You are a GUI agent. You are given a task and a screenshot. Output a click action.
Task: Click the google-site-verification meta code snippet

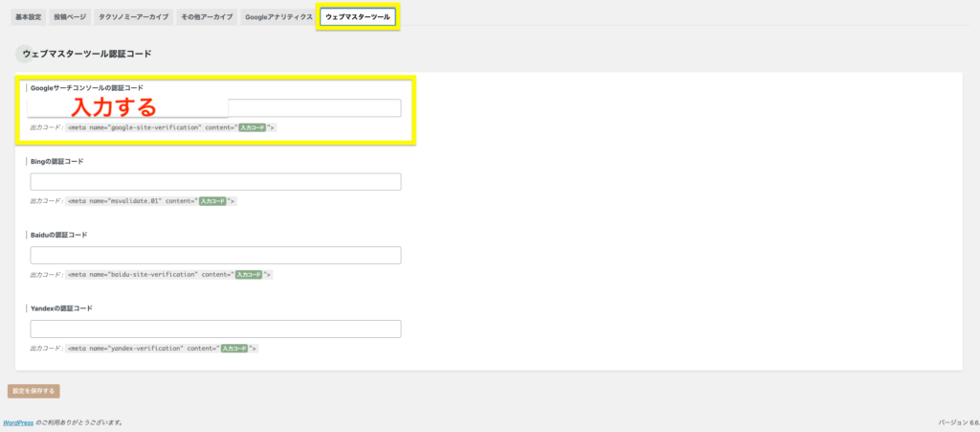(170, 127)
